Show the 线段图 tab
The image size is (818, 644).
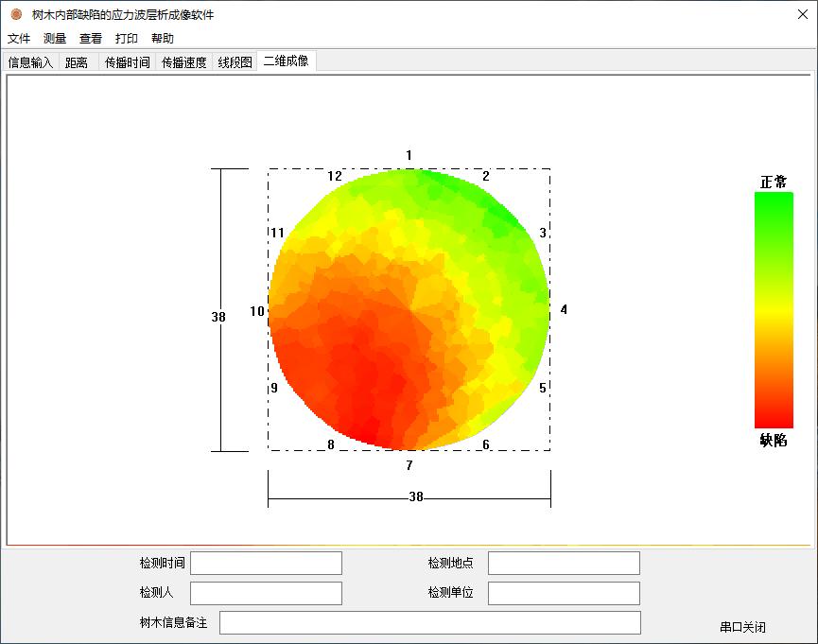tap(235, 62)
